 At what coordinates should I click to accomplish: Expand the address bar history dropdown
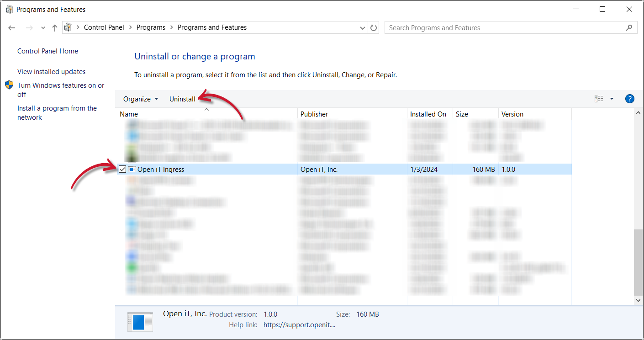point(362,27)
